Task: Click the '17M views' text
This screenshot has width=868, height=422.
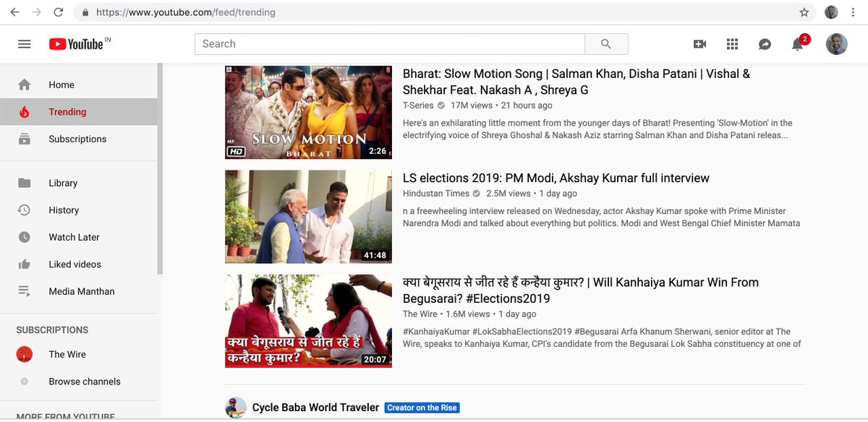Action: click(x=472, y=105)
